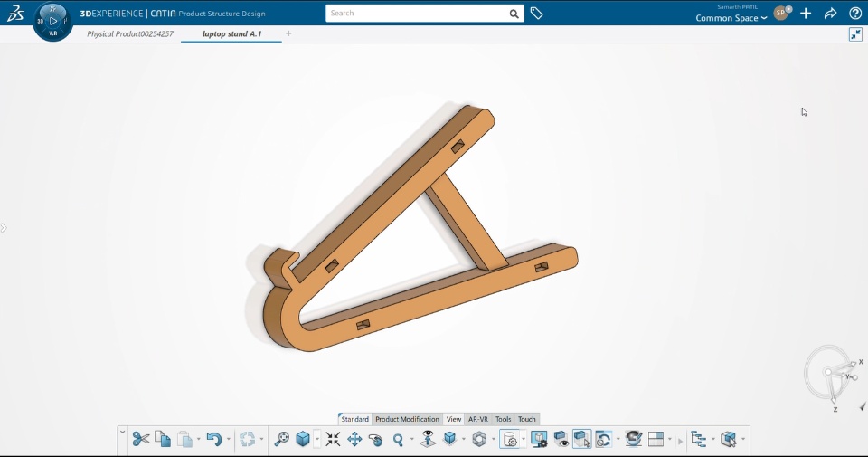Image resolution: width=868 pixels, height=457 pixels.
Task: Click the Share arrow icon
Action: (830, 14)
